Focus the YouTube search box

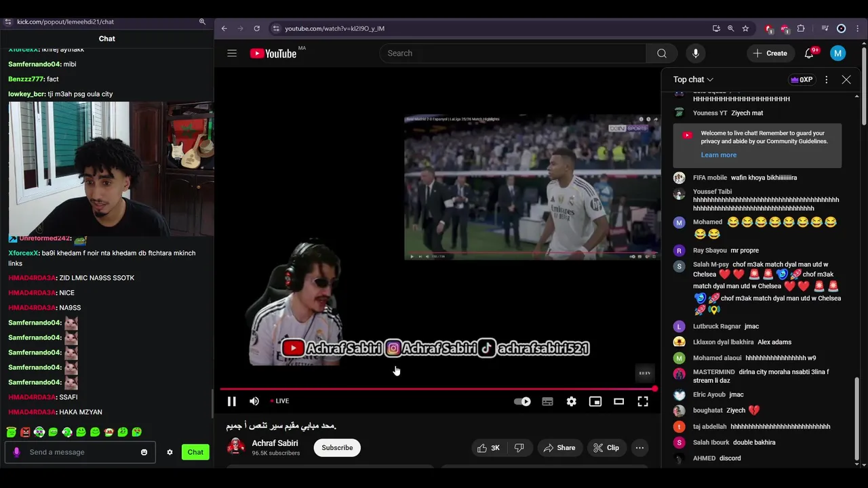tap(513, 54)
